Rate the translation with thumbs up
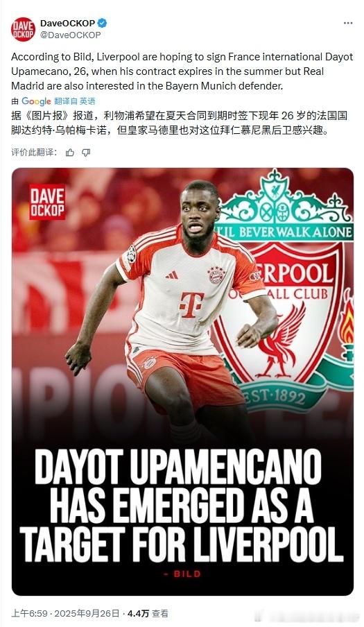The image size is (364, 627). pyautogui.click(x=70, y=153)
